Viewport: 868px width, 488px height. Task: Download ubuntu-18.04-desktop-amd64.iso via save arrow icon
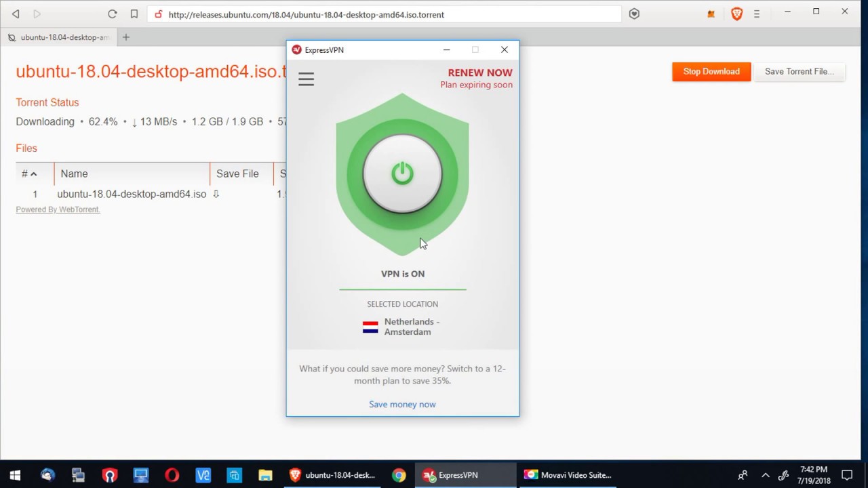pos(216,194)
